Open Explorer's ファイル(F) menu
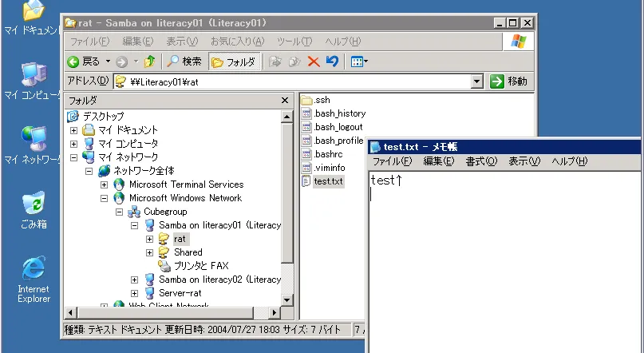Image resolution: width=644 pixels, height=353 pixels. click(90, 42)
